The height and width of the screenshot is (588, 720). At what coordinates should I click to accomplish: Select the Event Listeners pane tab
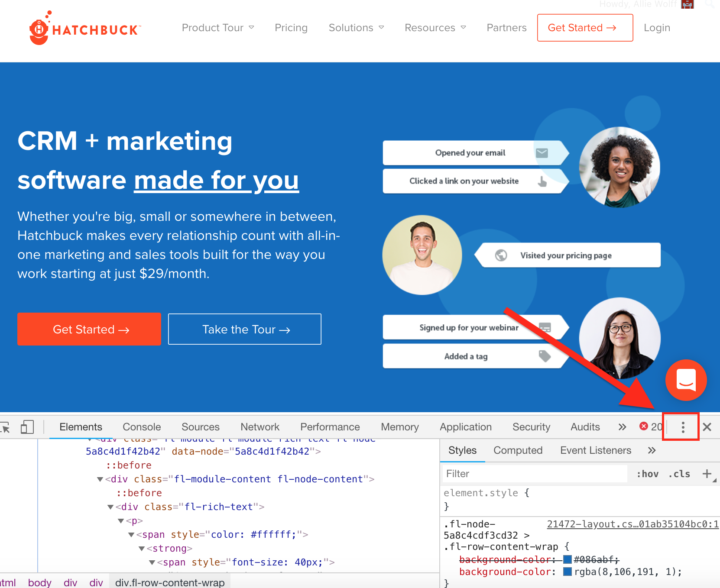point(596,450)
